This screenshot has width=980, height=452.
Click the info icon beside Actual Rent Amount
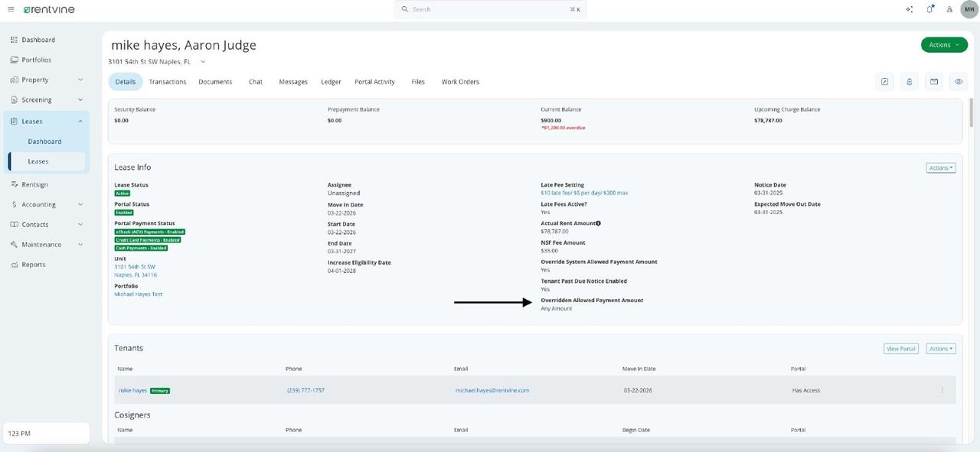598,223
